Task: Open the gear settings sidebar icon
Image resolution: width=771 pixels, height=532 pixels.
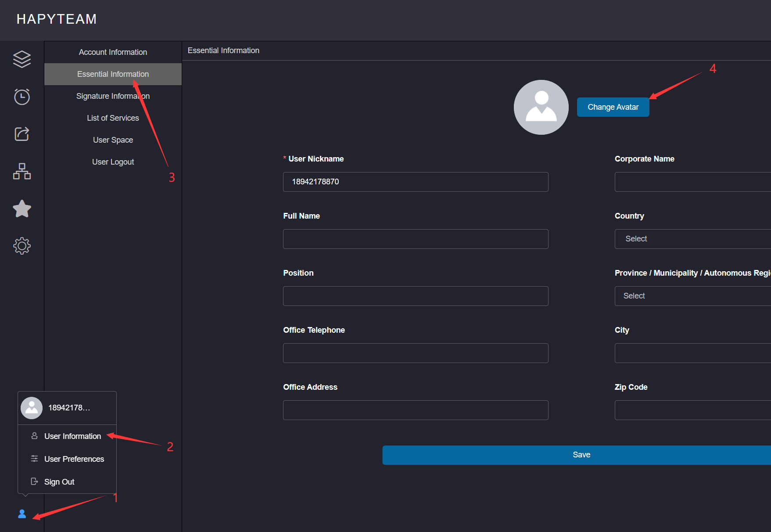Action: (x=22, y=246)
